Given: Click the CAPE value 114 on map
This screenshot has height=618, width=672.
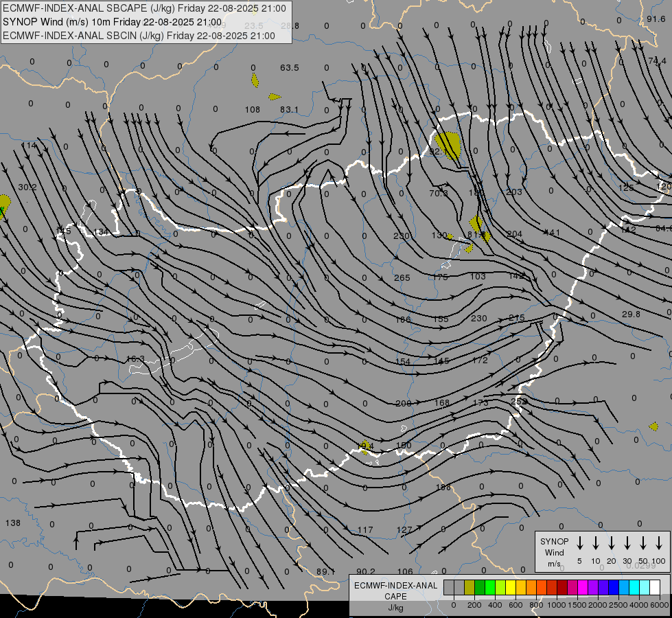Looking at the screenshot, I should coord(30,146).
